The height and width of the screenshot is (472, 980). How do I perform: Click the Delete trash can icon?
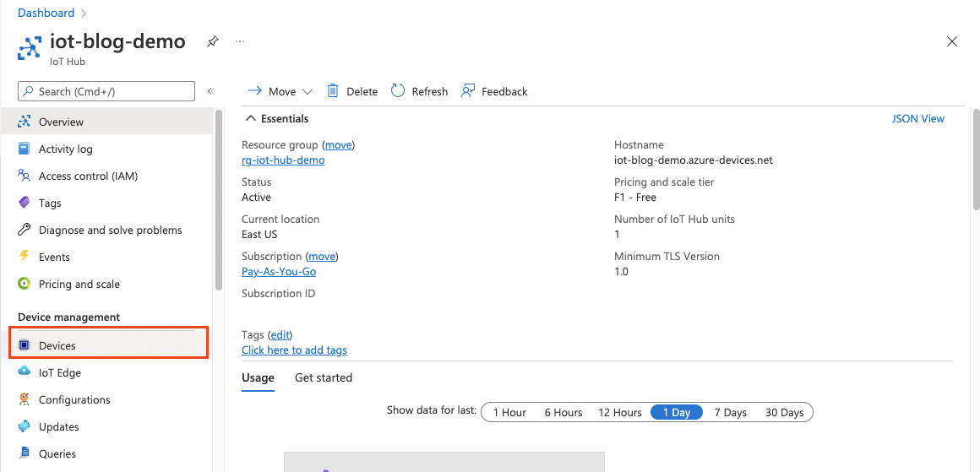click(333, 91)
